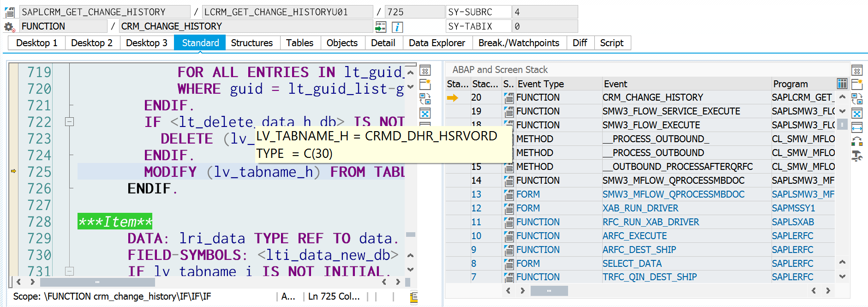This screenshot has height=307, width=868.
Task: Click the line number field showing 725
Action: point(415,12)
